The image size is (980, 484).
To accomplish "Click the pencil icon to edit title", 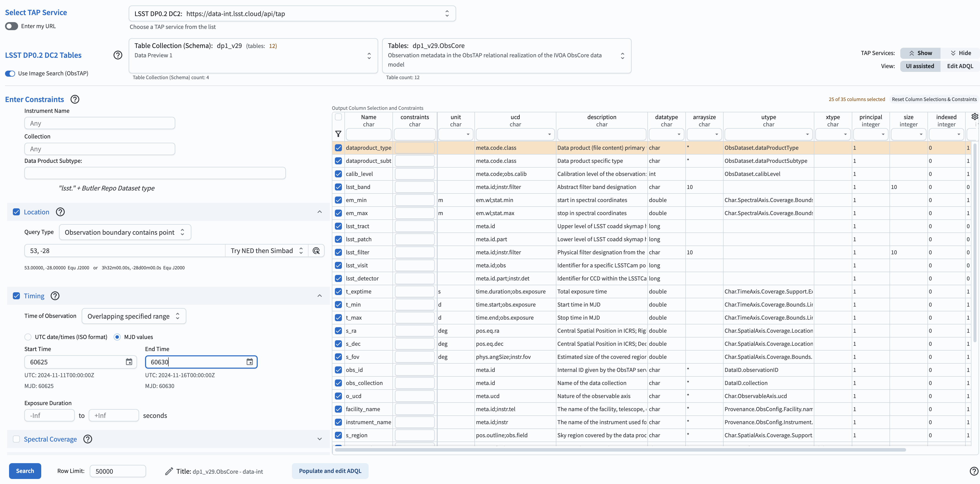I will 169,471.
